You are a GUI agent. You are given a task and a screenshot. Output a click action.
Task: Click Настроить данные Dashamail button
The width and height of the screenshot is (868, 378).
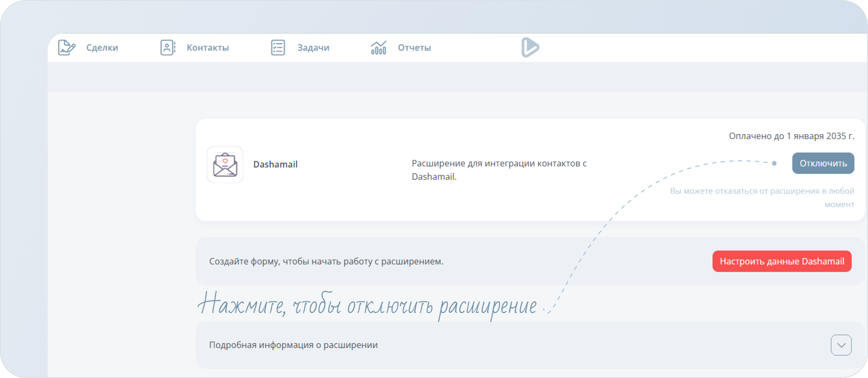[x=782, y=261]
